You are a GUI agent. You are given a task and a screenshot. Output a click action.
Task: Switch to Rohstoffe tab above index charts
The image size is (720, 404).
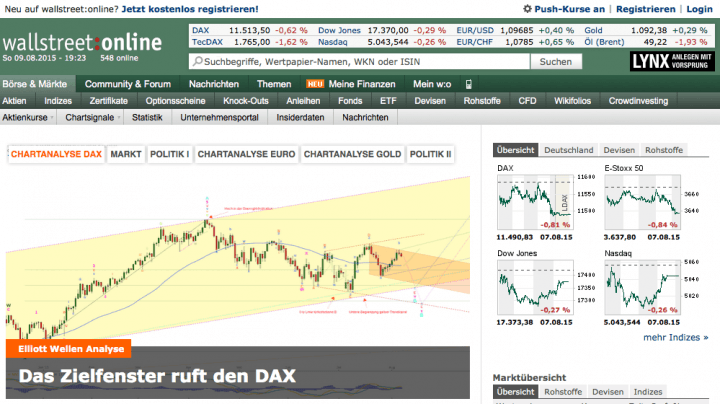tap(664, 150)
